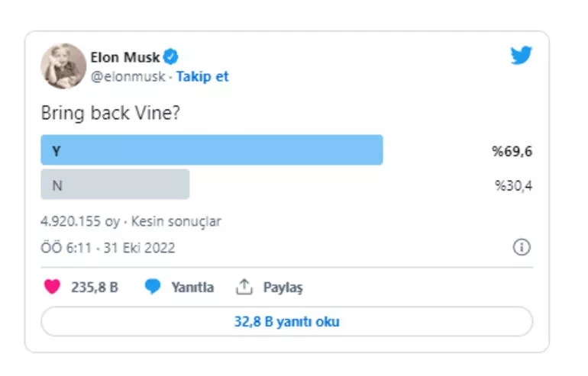Image resolution: width=588 pixels, height=376 pixels.
Task: Click the Twitter bird logo
Action: point(522,56)
